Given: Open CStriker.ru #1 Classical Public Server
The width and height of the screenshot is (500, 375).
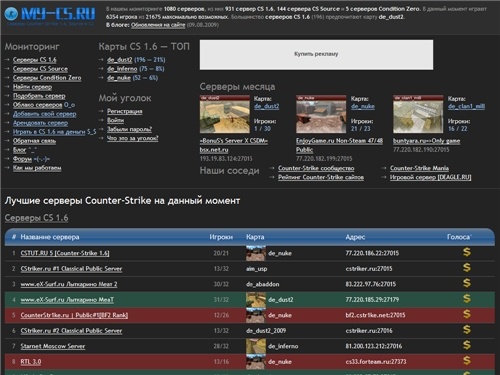Looking at the screenshot, I should pos(71,269).
